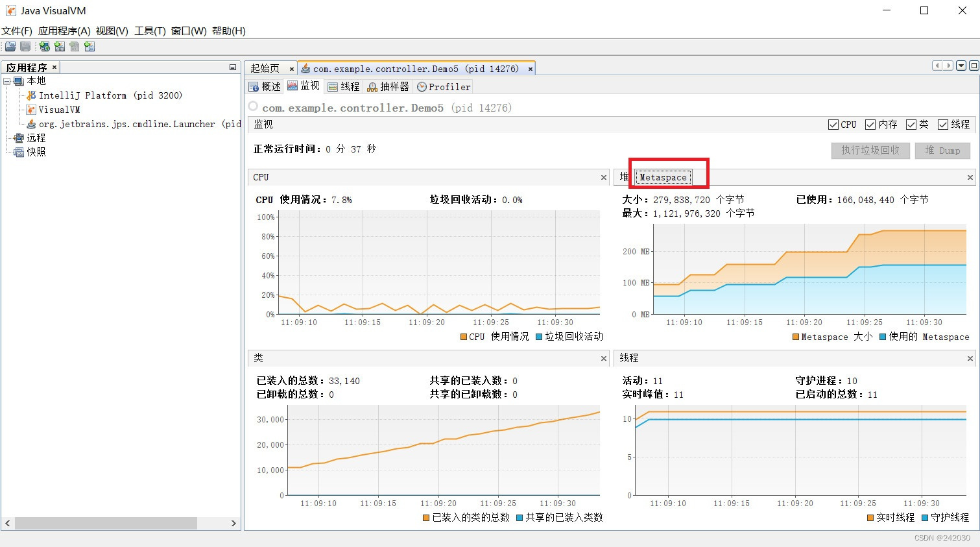
Task: Close the com.example.controller.Demo5 tab
Action: pyautogui.click(x=530, y=69)
